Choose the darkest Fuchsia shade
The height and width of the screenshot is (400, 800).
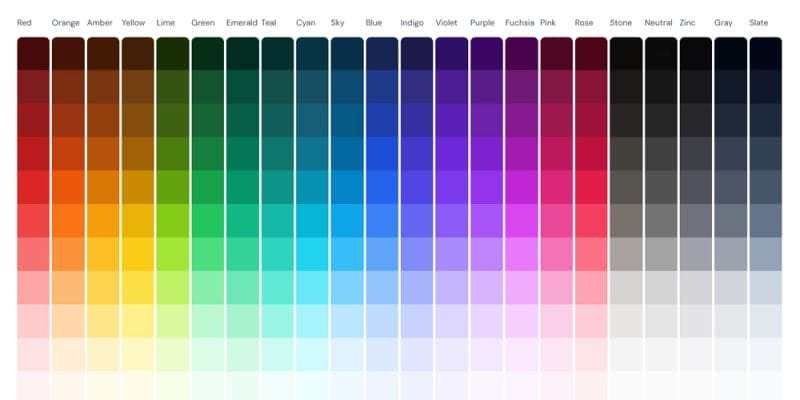(x=521, y=54)
